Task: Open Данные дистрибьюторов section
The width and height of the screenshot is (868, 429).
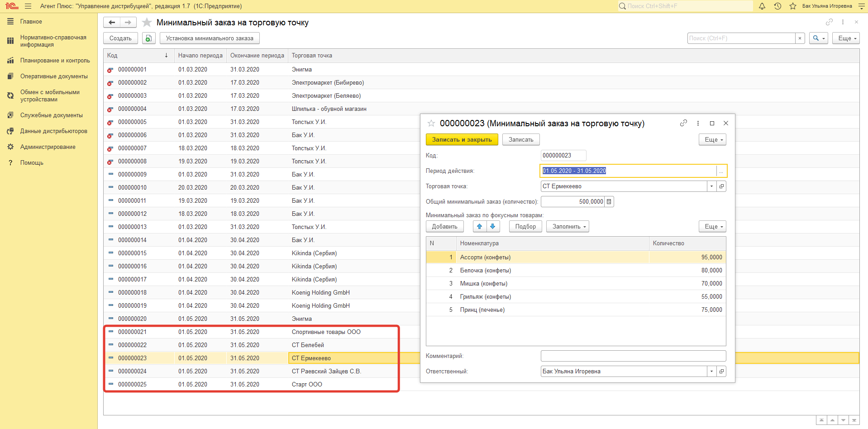Action: coord(53,131)
